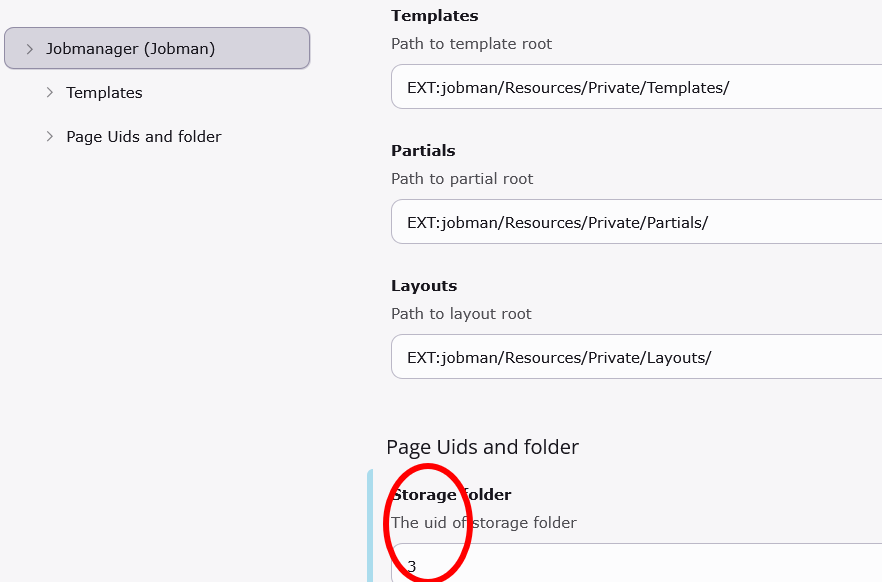Click the Layouts section heading
This screenshot has height=582, width=882.
click(x=423, y=285)
